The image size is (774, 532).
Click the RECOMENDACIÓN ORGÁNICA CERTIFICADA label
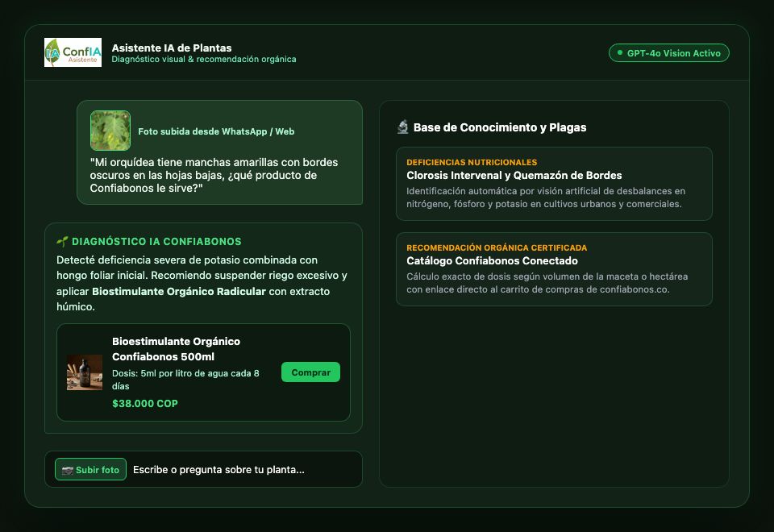click(x=497, y=247)
